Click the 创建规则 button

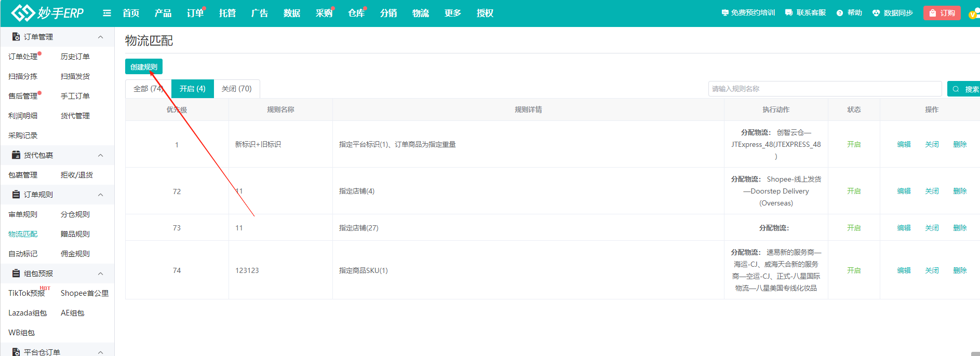coord(144,67)
